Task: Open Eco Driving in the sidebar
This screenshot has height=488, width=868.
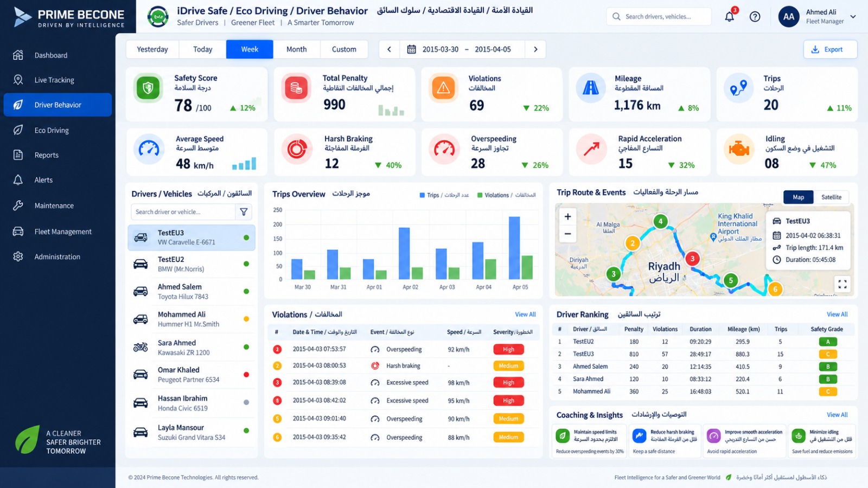Action: 58,130
